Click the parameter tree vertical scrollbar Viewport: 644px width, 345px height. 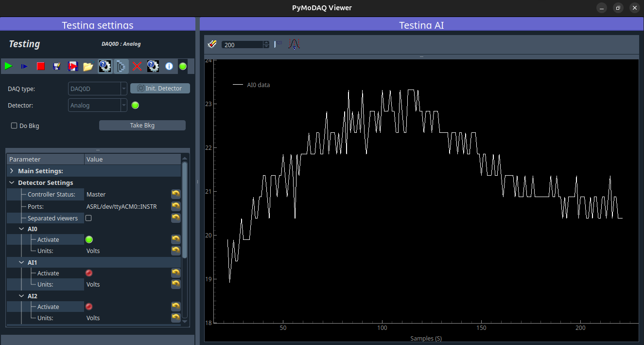click(x=185, y=209)
